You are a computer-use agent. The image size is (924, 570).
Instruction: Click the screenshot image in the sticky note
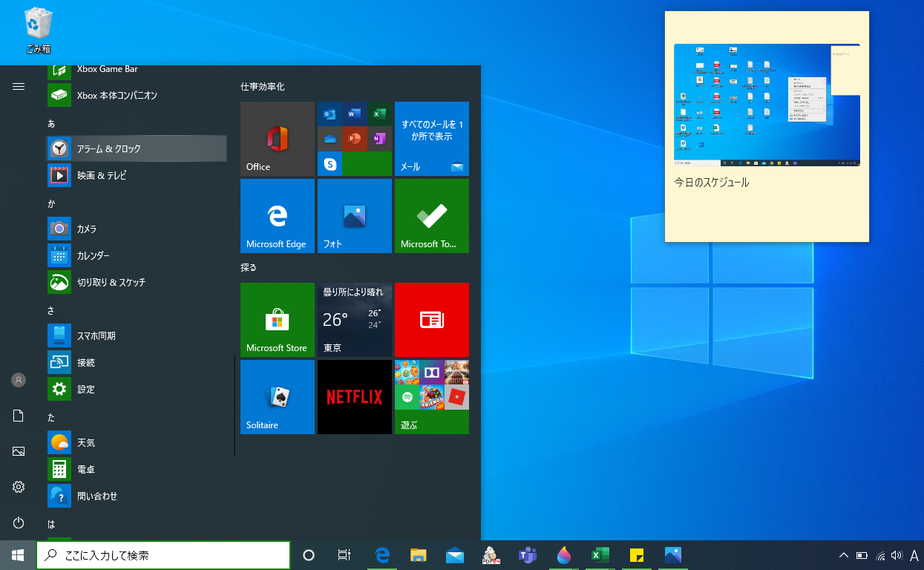pos(767,105)
